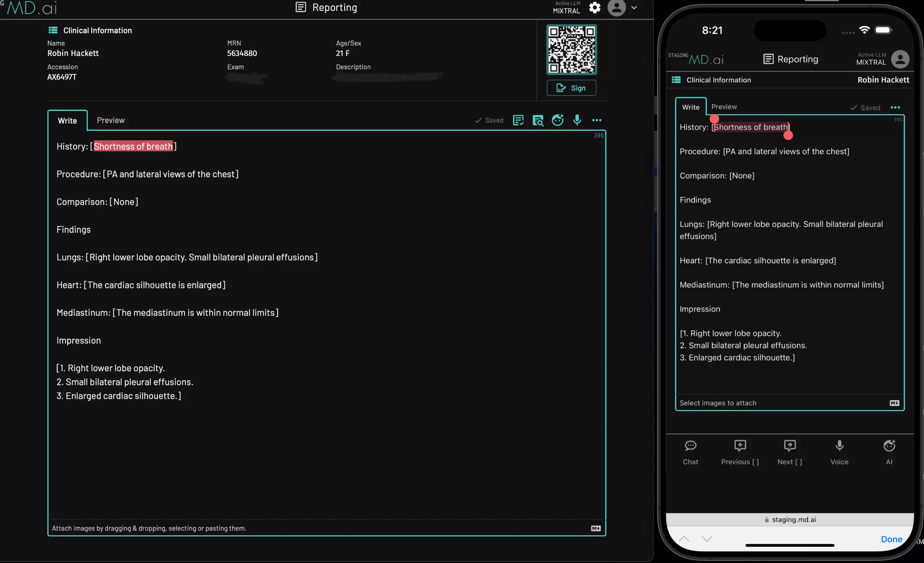This screenshot has height=563, width=924.
Task: Open phone editor three-dots more menu
Action: [895, 107]
